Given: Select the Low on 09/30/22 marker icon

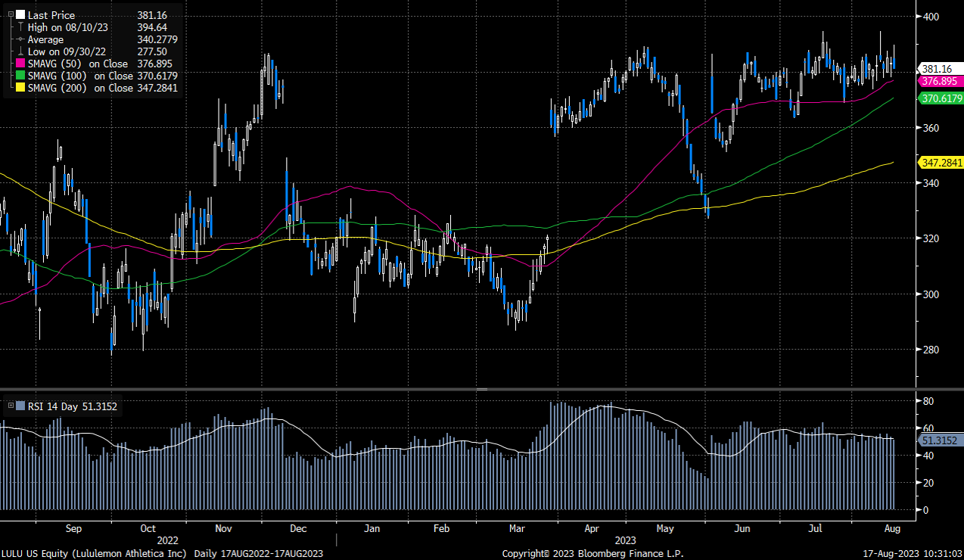Looking at the screenshot, I should coord(20,51).
